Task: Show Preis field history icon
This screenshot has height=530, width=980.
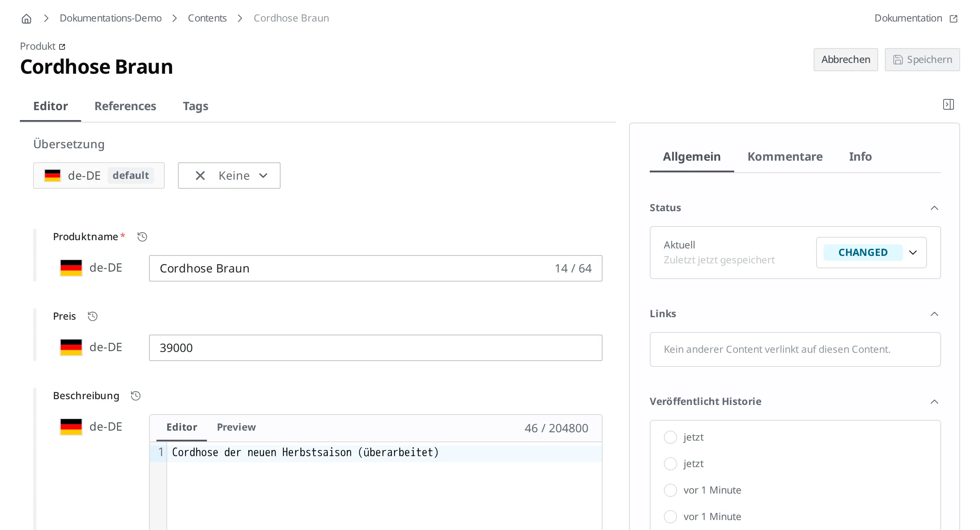Action: coord(93,316)
